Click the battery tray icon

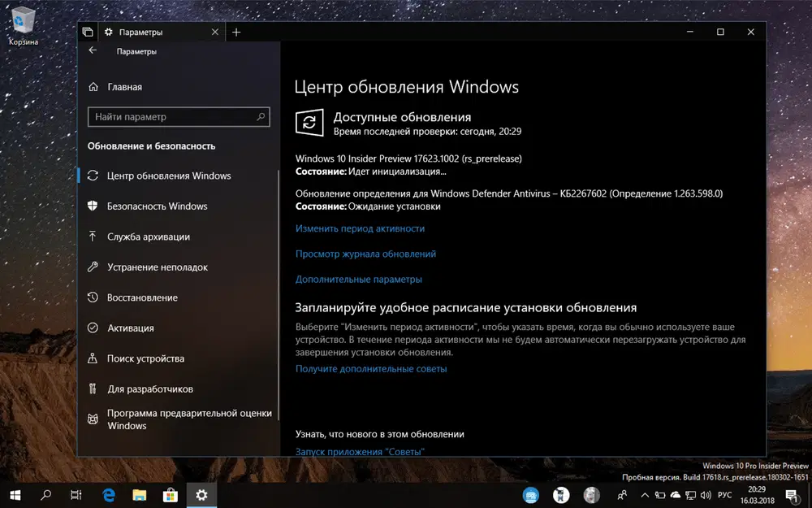coord(660,495)
